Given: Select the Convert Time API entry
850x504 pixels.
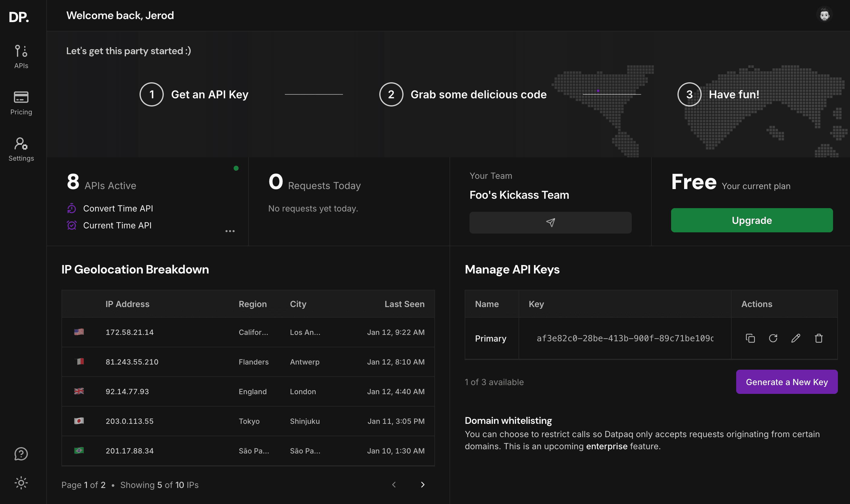Looking at the screenshot, I should tap(118, 208).
